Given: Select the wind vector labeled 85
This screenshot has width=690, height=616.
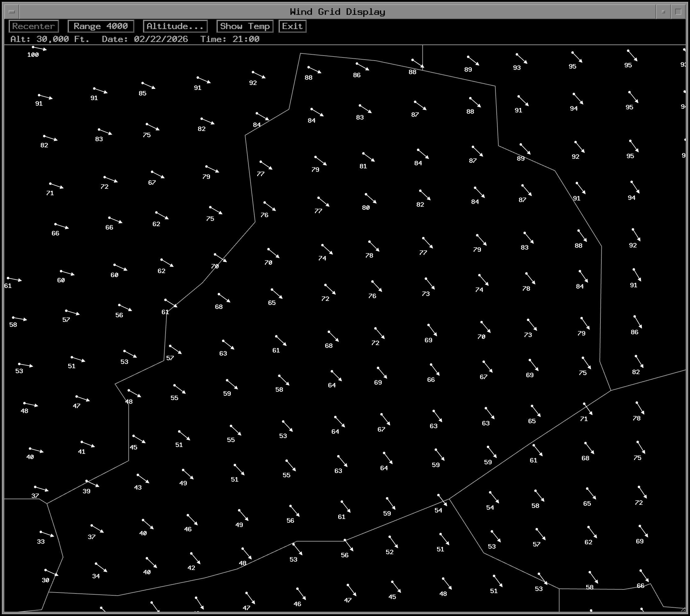Looking at the screenshot, I should point(149,85).
